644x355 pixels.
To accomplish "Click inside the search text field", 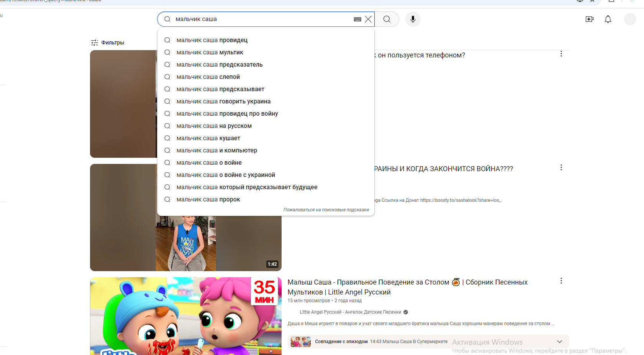I will click(261, 19).
